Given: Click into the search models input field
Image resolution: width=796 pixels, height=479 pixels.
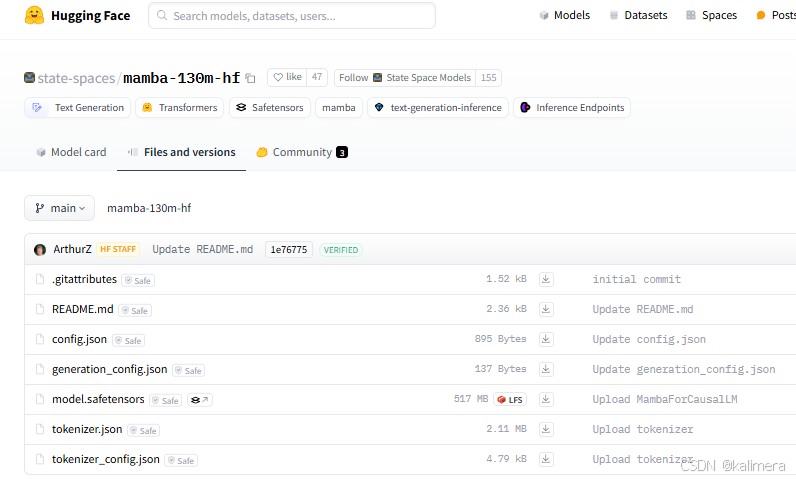Looking at the screenshot, I should (292, 16).
